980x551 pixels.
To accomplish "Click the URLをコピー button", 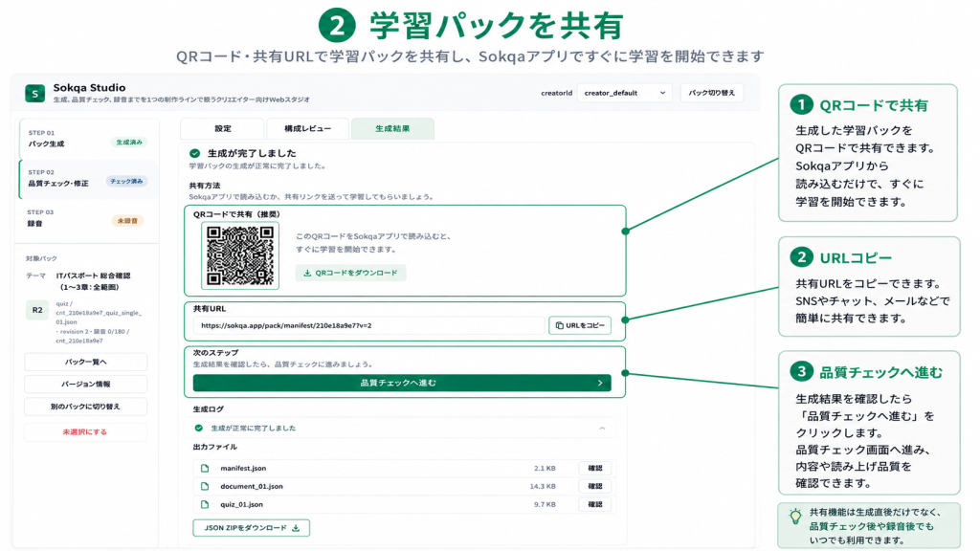I will coord(580,325).
